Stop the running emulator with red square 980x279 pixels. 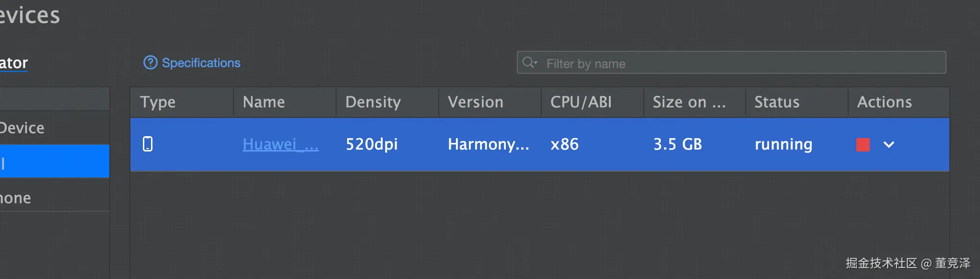863,145
